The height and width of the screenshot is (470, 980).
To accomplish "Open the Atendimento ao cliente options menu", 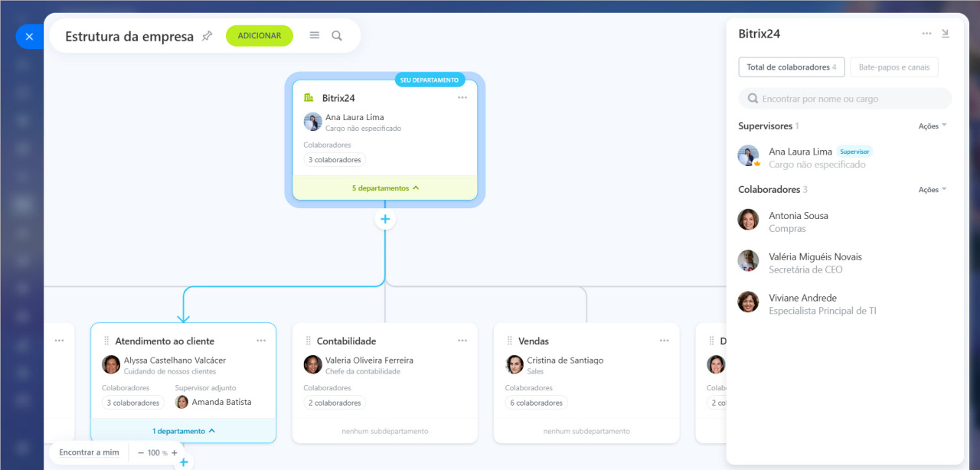I will [x=261, y=341].
